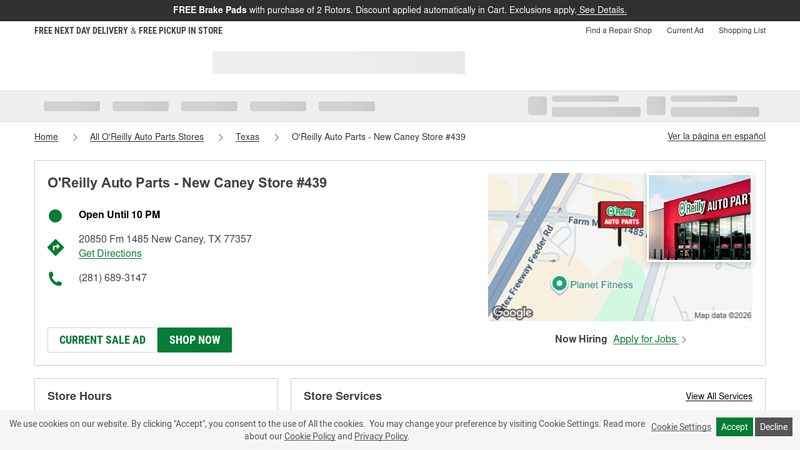Image resolution: width=800 pixels, height=450 pixels.
Task: Click the store title New Caney Store #439 heading
Action: [187, 183]
